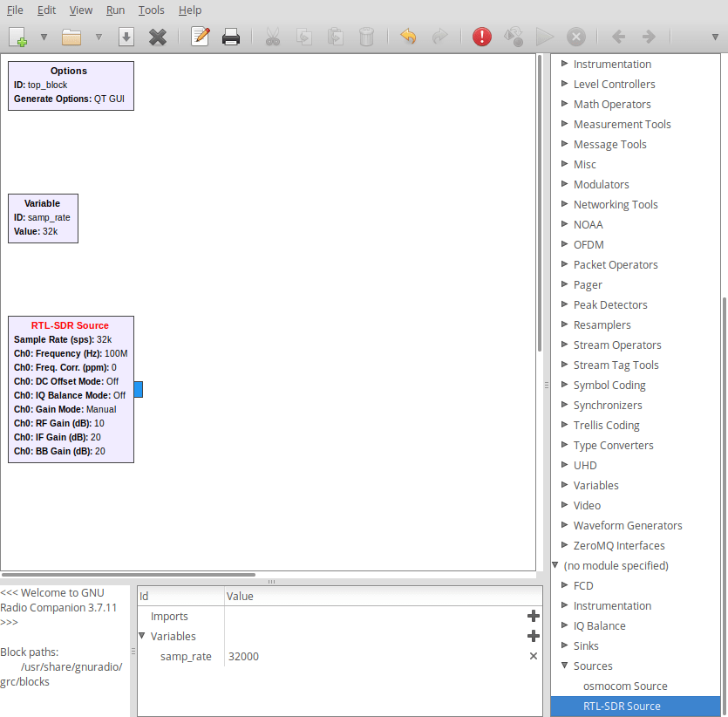Viewport: 728px width, 717px height.
Task: Click the Save flowgraph icon
Action: tap(126, 37)
